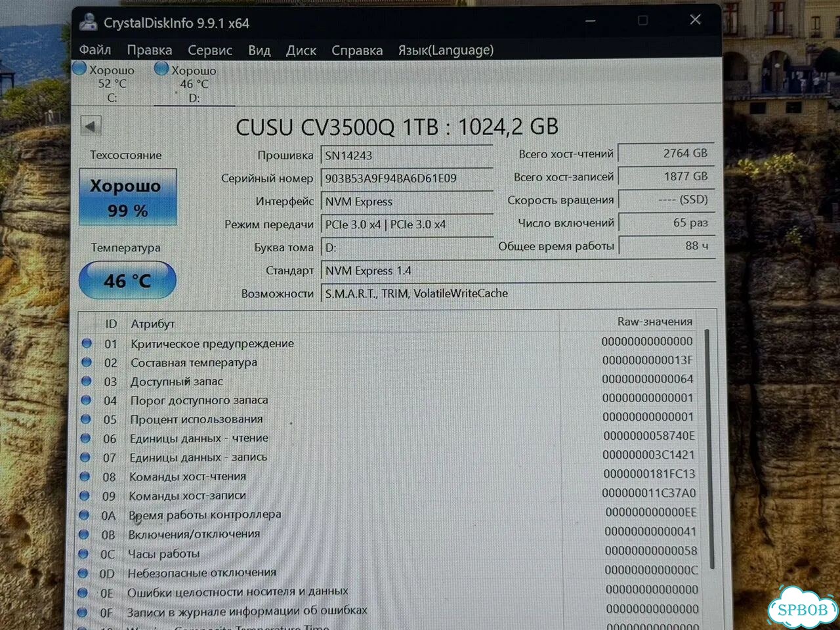Click the interface field NVM Express
The image size is (840, 630).
tap(407, 201)
